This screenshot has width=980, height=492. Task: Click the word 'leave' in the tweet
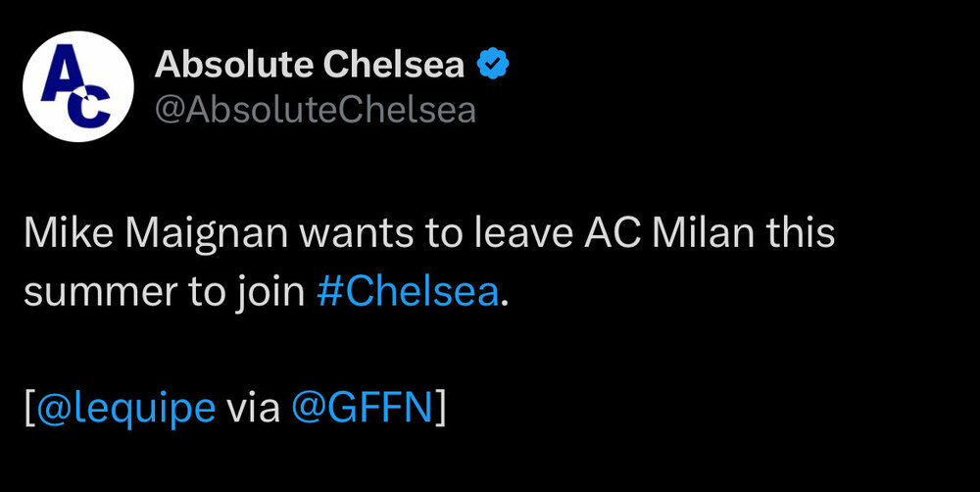pos(523,233)
